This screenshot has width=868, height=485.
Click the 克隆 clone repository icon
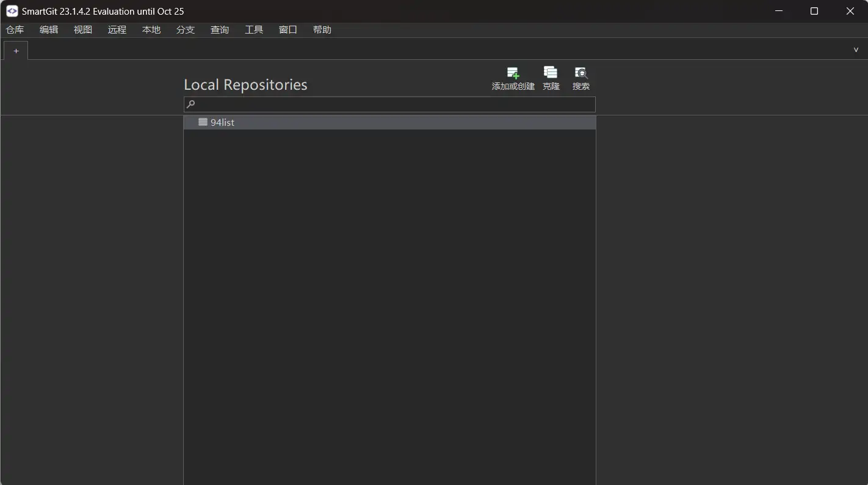pos(551,73)
